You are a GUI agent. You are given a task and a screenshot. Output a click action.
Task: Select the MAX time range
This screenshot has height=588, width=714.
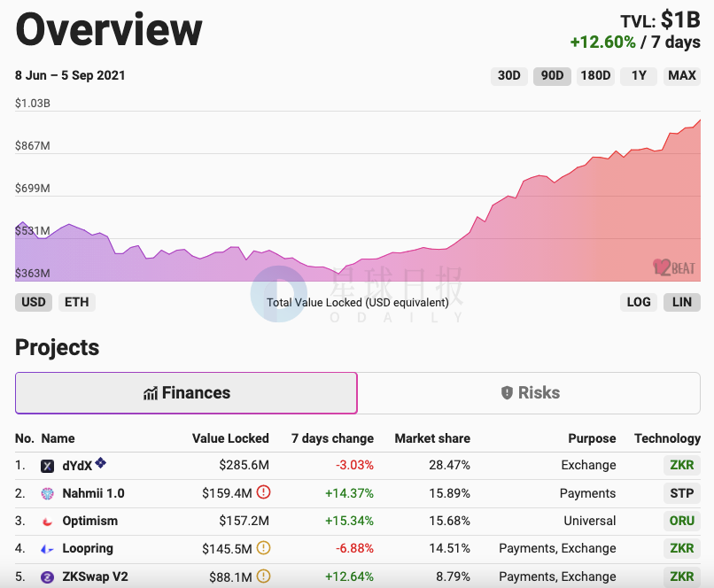click(682, 75)
